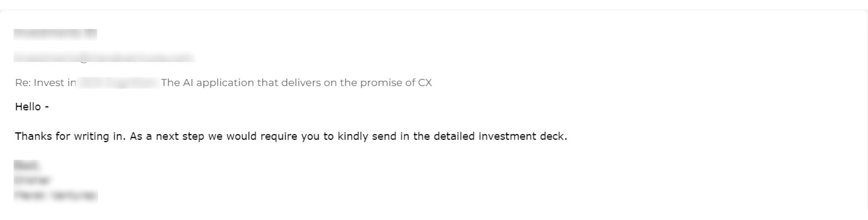The height and width of the screenshot is (220, 868).
Task: Click the middle blurred signature line
Action: point(32,180)
